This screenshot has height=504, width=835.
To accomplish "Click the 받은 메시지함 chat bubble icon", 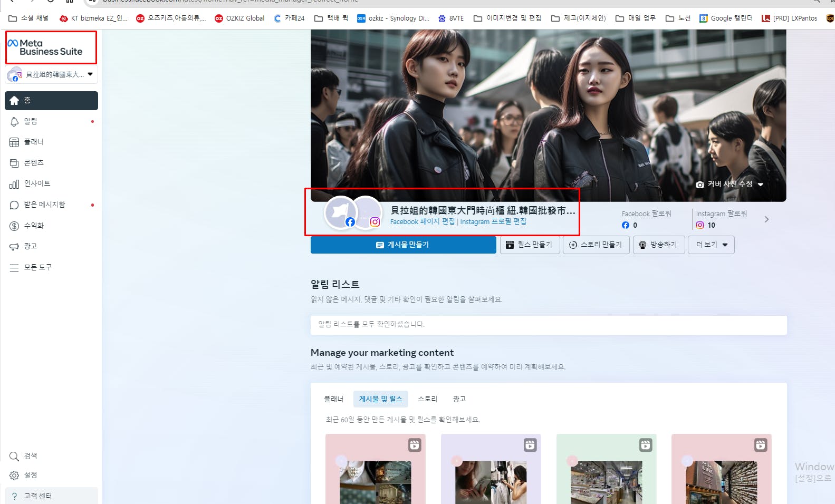I will 14,205.
